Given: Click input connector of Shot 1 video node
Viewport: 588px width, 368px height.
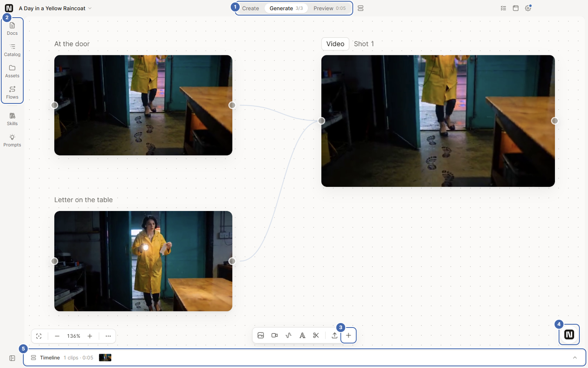Looking at the screenshot, I should point(321,121).
